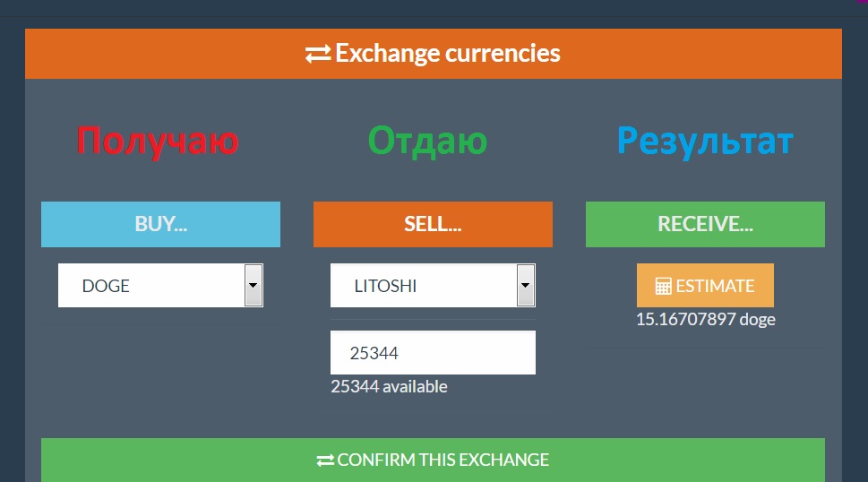Click the calculator icon on Estimate
This screenshot has width=868, height=482.
coord(663,286)
